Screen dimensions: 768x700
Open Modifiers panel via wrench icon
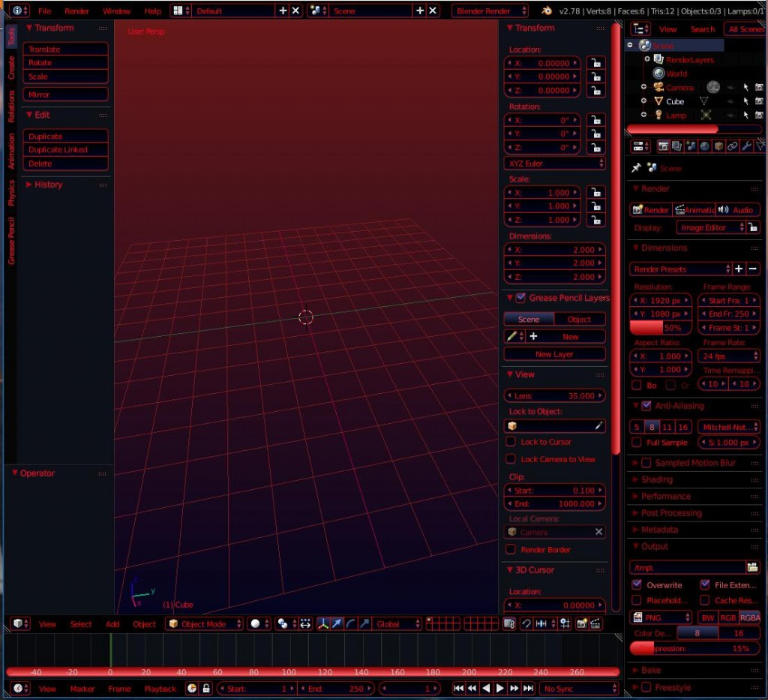tap(747, 146)
